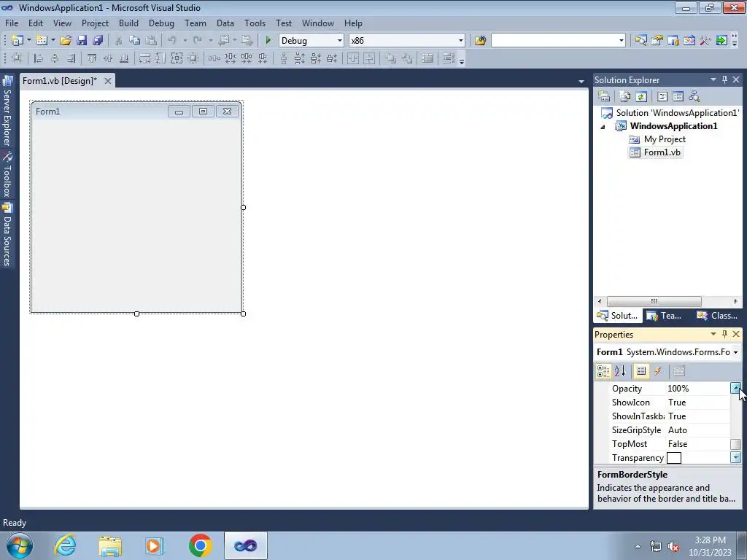Open the Toolbox using the wrench icon

[705, 41]
